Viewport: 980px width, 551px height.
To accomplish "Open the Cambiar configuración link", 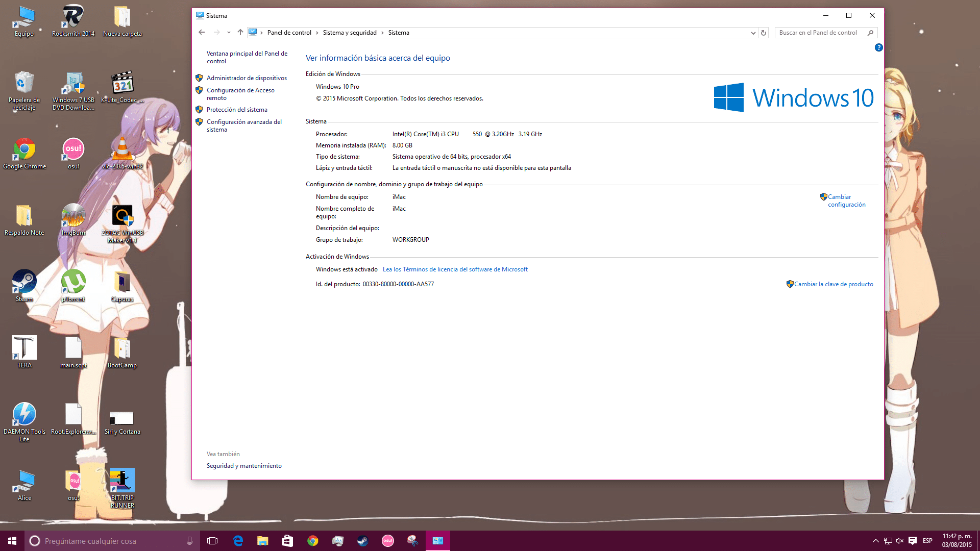I will [846, 201].
